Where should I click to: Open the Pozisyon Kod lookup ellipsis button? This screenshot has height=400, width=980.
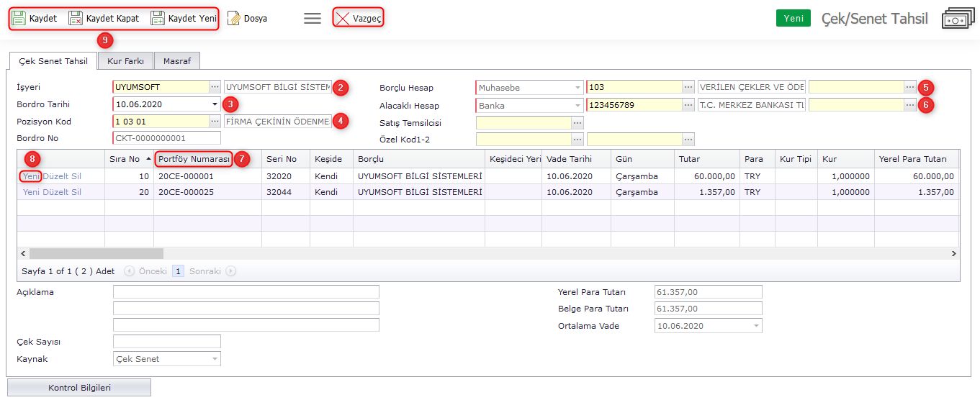[215, 122]
